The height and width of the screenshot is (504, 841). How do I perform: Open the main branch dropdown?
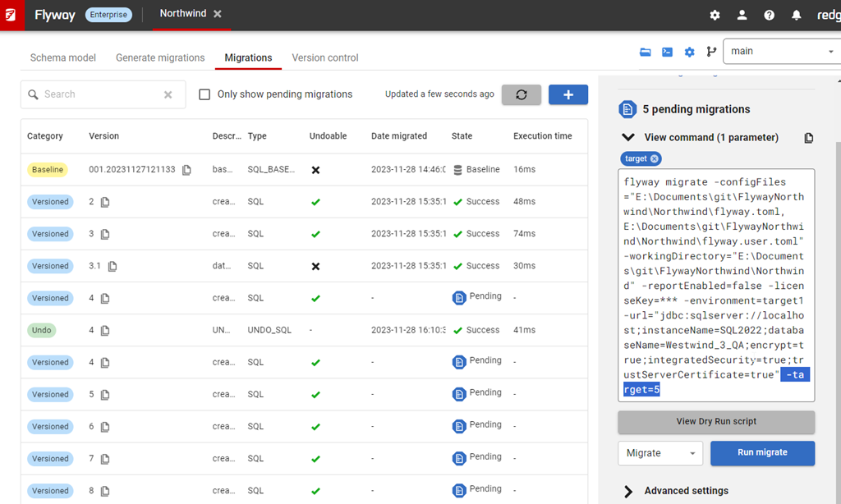780,51
